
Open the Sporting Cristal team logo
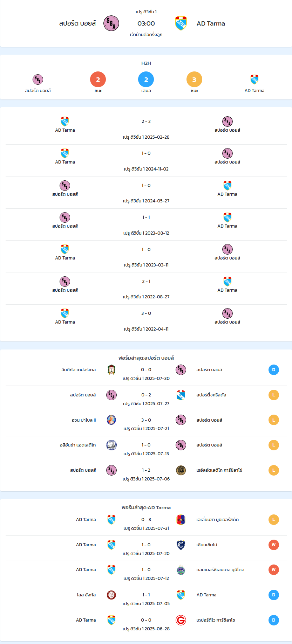coord(181,395)
